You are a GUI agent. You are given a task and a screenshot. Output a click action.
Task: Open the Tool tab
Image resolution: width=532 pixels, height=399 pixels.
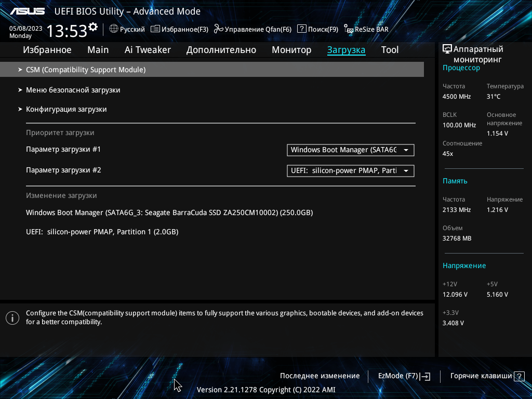click(390, 50)
